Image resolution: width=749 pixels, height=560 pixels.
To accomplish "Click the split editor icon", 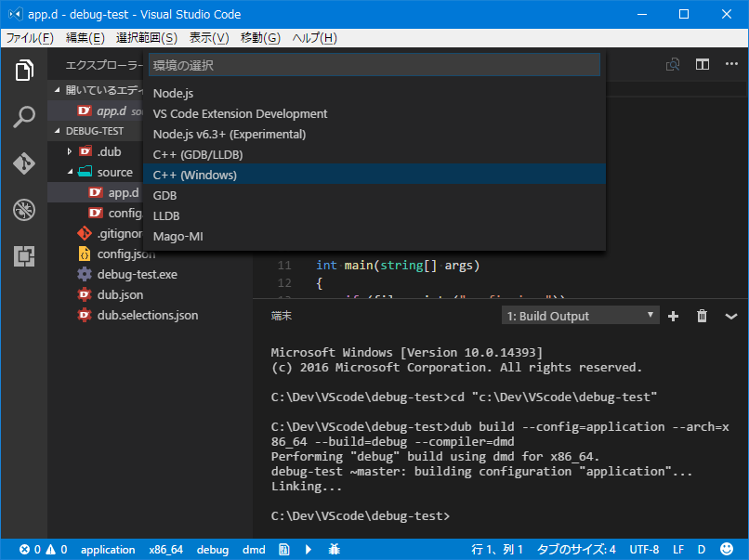I will point(703,64).
